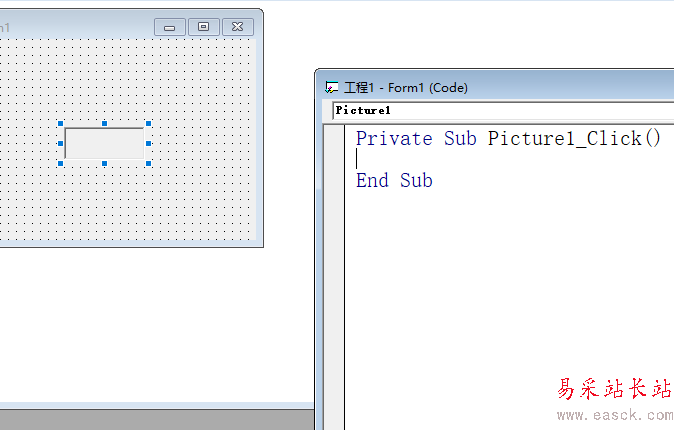Maximize the Form1 designer window

point(203,27)
